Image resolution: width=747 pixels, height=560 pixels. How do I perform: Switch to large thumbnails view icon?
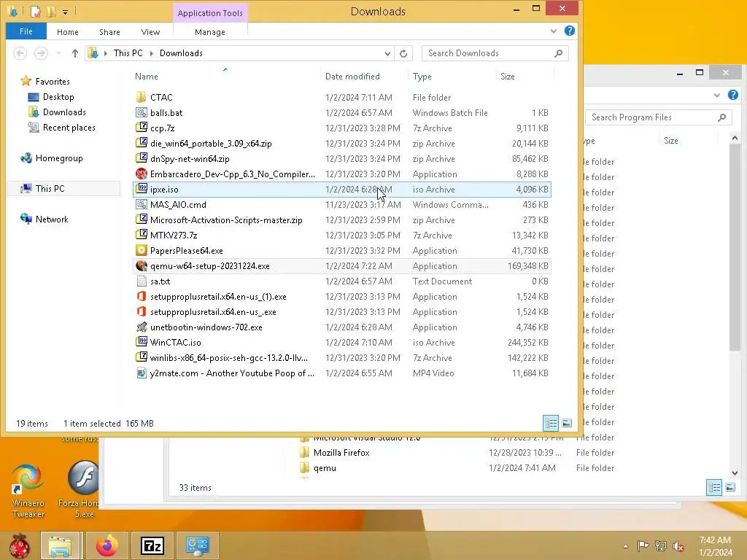(566, 423)
